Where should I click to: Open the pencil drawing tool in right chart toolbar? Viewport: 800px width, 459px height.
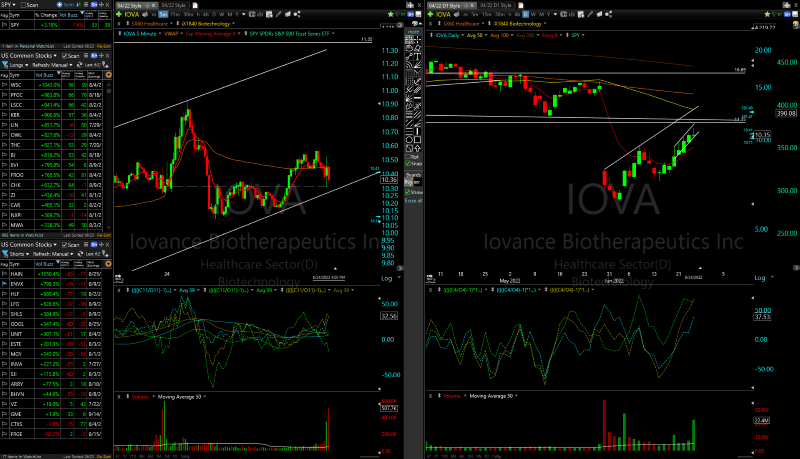pos(590,14)
